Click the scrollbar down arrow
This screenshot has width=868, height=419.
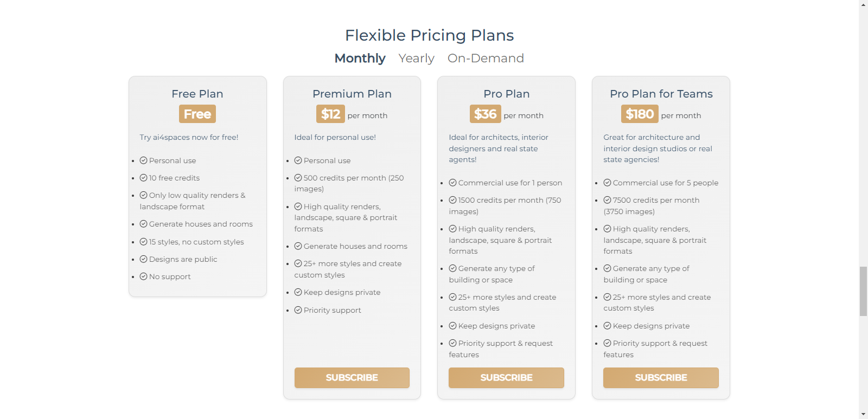(863, 415)
